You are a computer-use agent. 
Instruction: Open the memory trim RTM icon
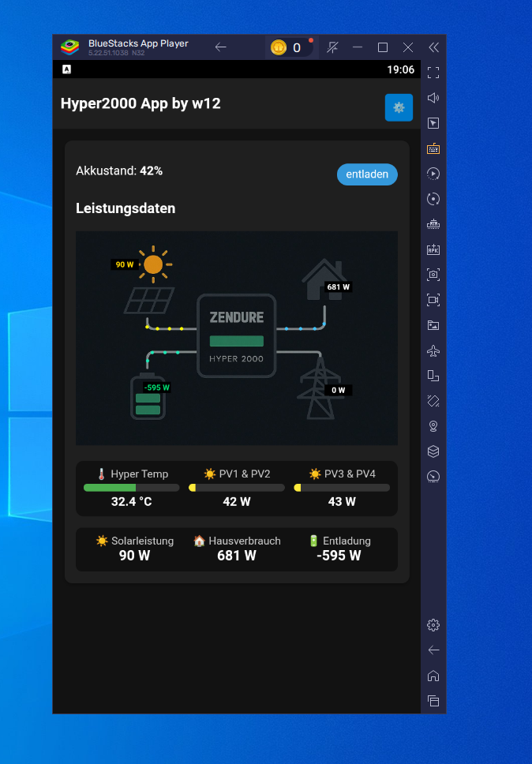tap(433, 224)
